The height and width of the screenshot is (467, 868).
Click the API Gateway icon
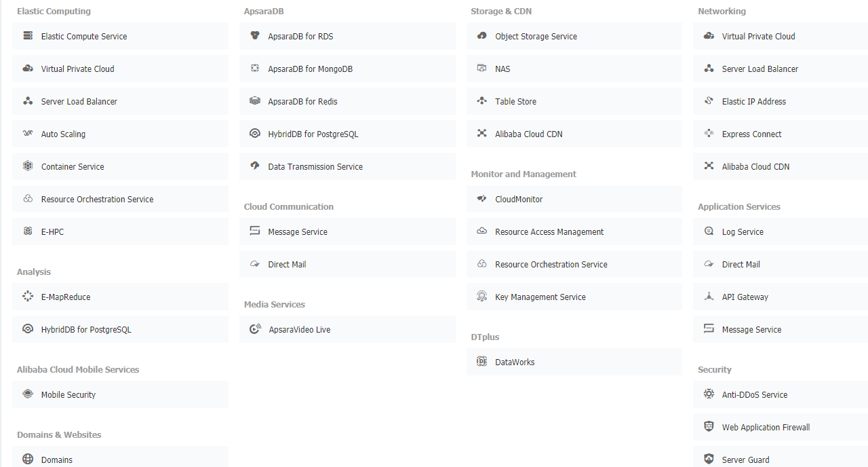tap(709, 297)
